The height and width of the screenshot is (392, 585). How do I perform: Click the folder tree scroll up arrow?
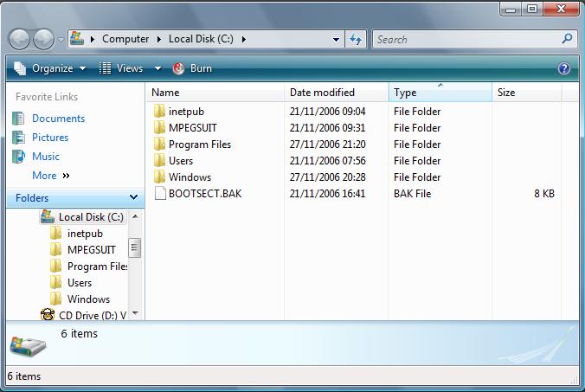(x=135, y=216)
